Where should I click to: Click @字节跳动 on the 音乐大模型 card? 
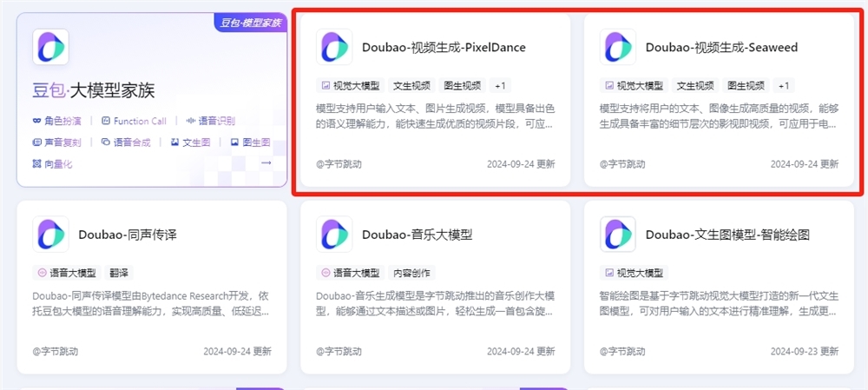339,351
